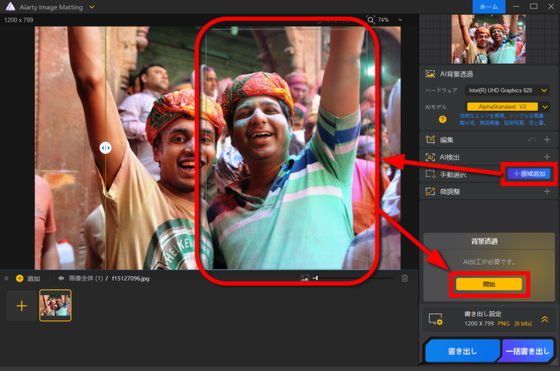
Task: Click the 手動選択 manual selection icon
Action: click(x=430, y=174)
